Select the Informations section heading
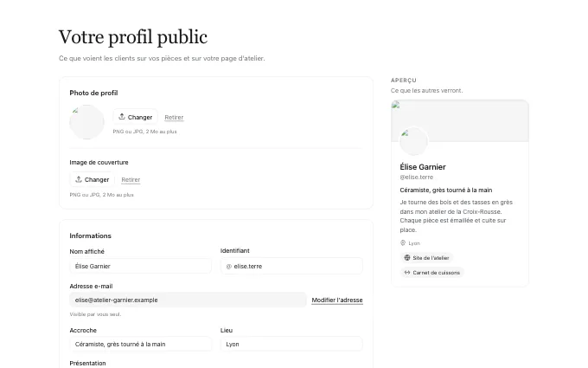Image resolution: width=588 pixels, height=368 pixels. 91,236
